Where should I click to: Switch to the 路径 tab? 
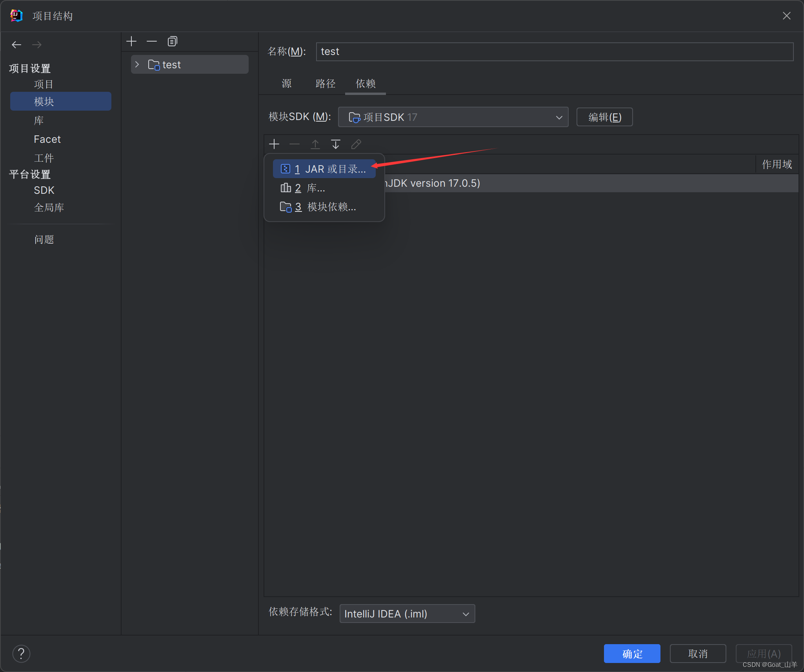pos(326,84)
